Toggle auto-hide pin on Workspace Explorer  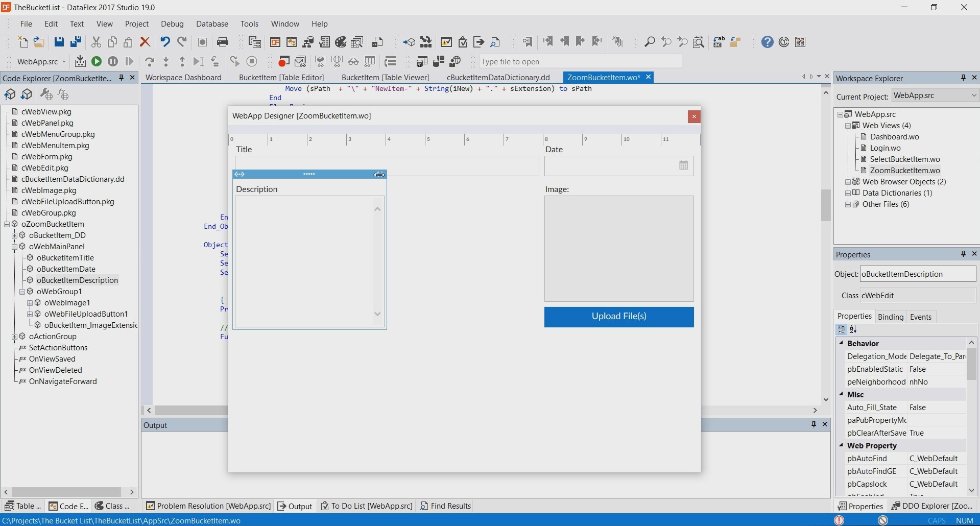tap(963, 78)
